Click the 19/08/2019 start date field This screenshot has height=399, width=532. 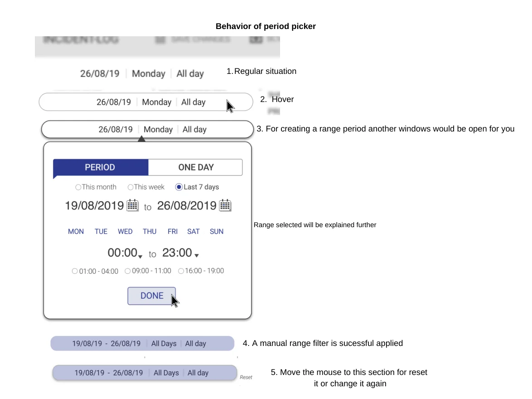(x=94, y=206)
